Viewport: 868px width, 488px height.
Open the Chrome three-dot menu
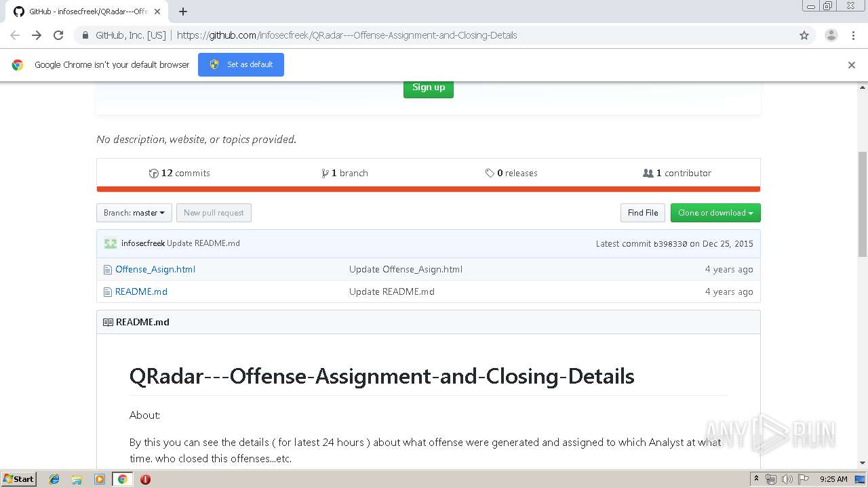coord(853,35)
